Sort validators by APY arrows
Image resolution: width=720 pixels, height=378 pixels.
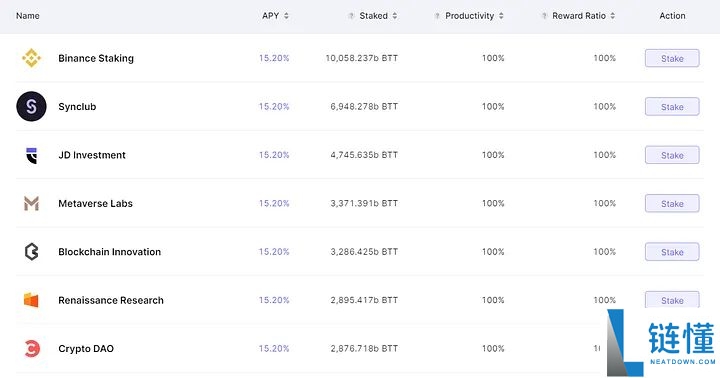[286, 16]
